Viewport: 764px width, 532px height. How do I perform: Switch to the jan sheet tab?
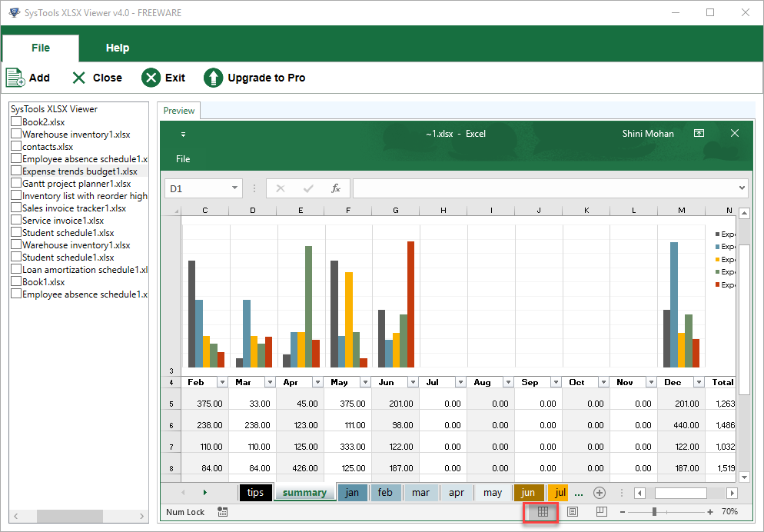pos(352,493)
